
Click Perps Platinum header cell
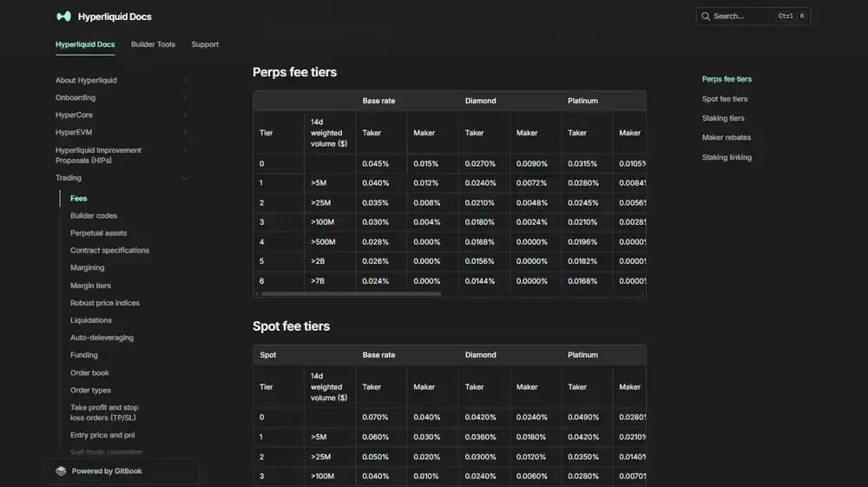(x=582, y=101)
